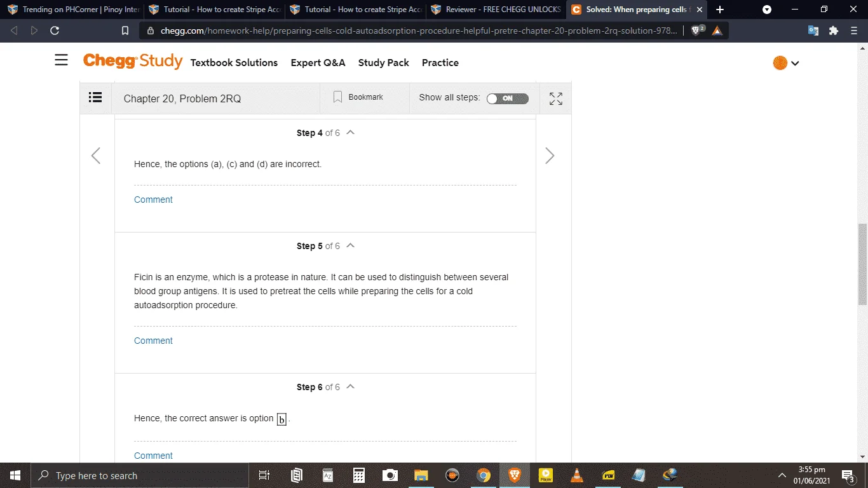This screenshot has width=868, height=488.
Task: Go to next problem with the right arrow
Action: tap(550, 156)
